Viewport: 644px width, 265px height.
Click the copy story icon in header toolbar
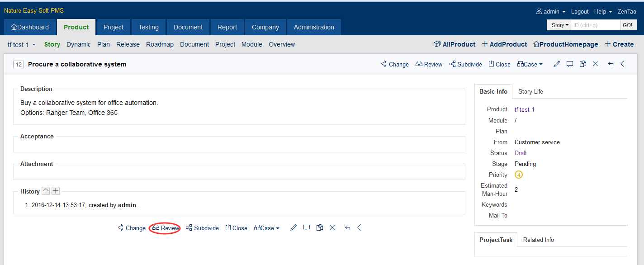pos(583,64)
